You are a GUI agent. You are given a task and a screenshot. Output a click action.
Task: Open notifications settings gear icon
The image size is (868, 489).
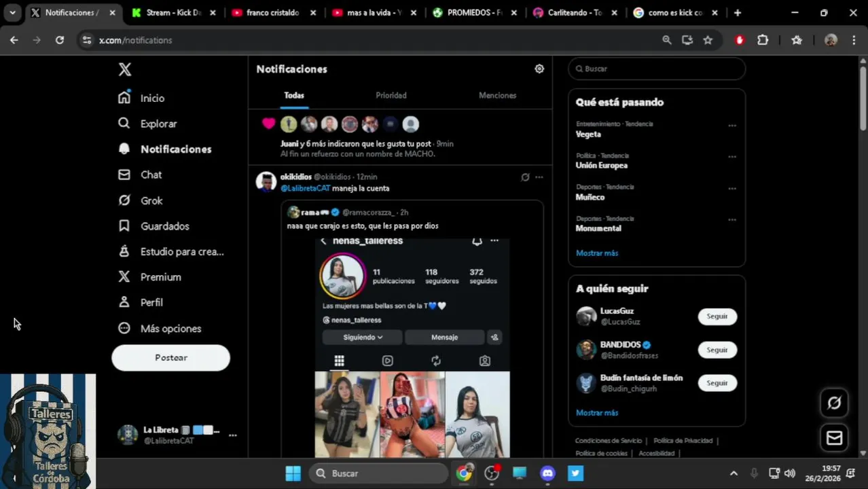[x=539, y=69]
